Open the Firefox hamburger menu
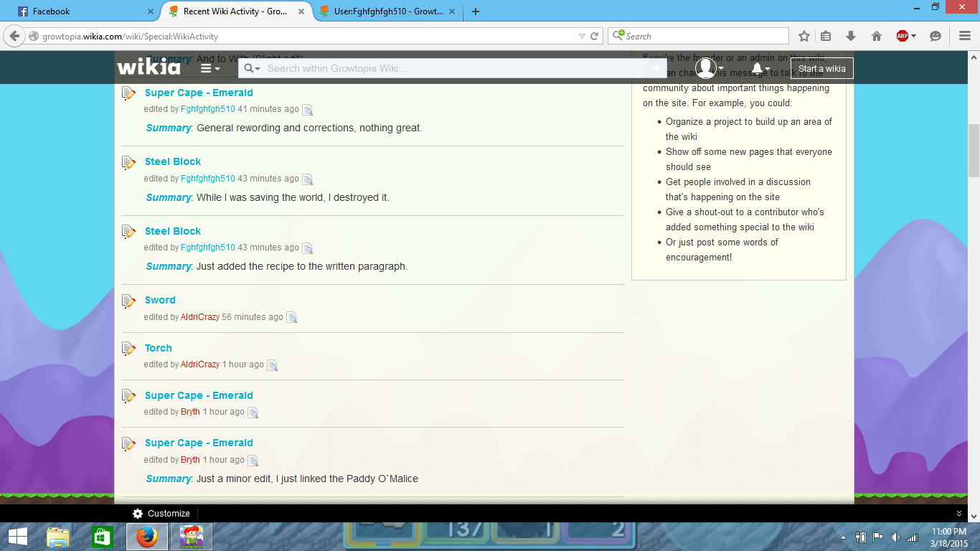The width and height of the screenshot is (980, 551). (964, 36)
